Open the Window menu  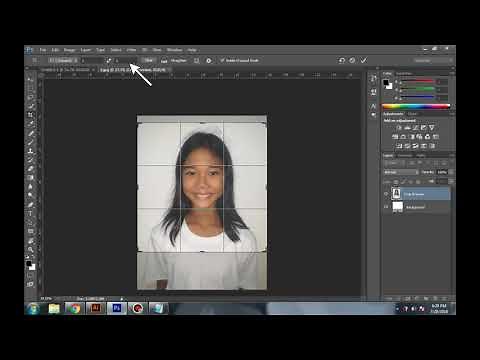pyautogui.click(x=174, y=50)
